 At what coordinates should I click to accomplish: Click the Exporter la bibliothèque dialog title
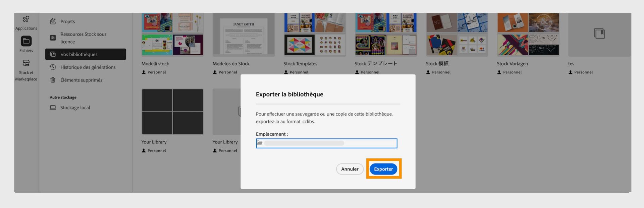tap(289, 94)
